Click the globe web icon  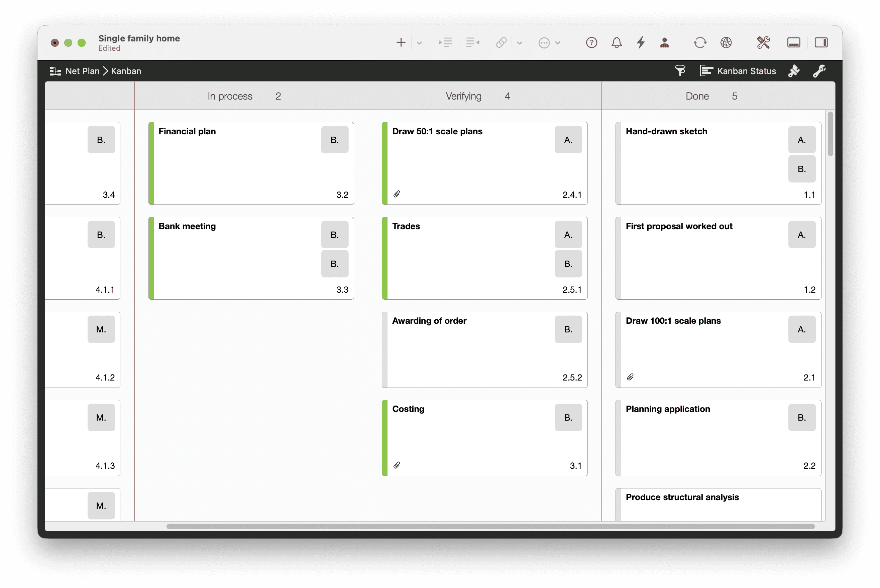[x=726, y=42]
